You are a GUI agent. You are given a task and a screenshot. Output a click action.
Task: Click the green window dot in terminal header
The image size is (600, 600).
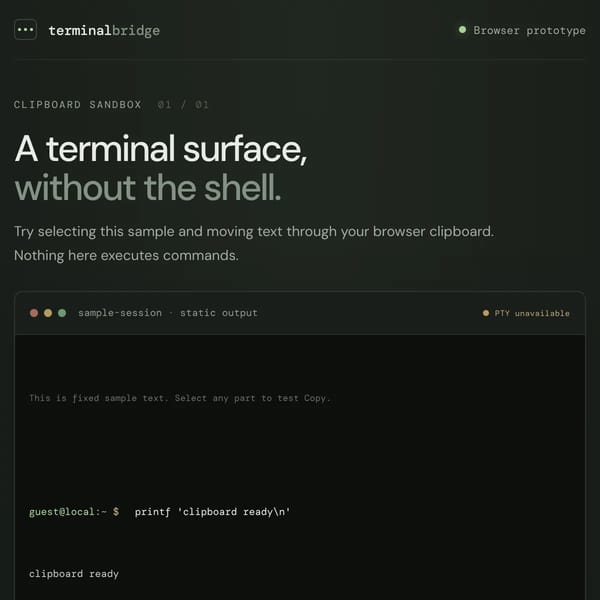tap(62, 313)
